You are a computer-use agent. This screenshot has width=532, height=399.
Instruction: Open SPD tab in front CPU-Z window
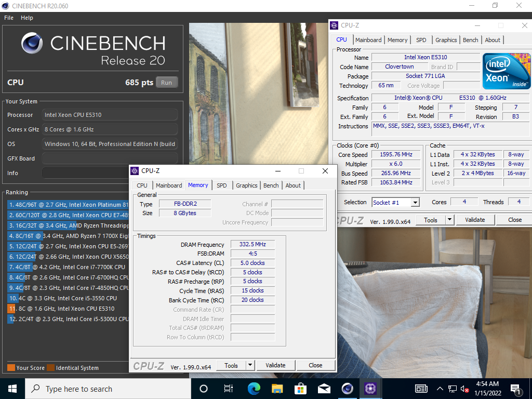click(221, 185)
